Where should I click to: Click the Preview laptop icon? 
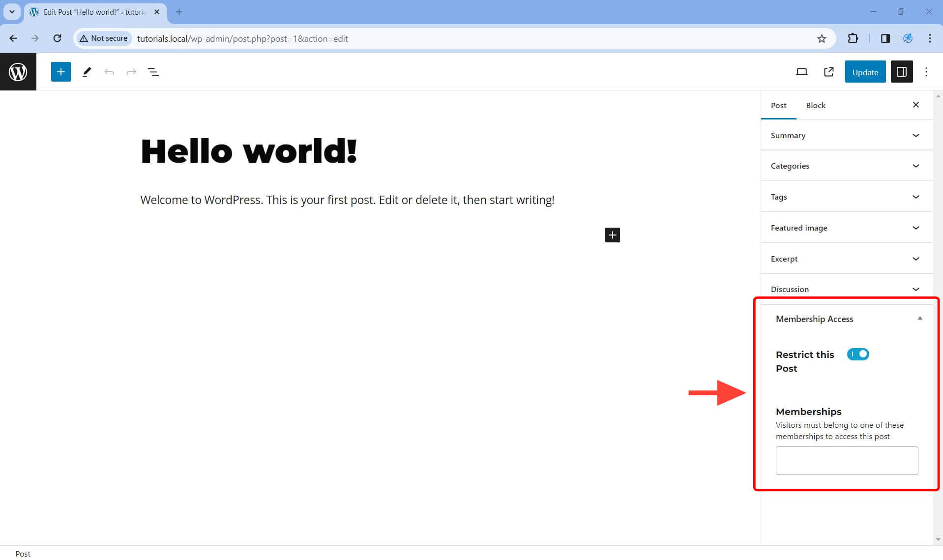pyautogui.click(x=801, y=72)
